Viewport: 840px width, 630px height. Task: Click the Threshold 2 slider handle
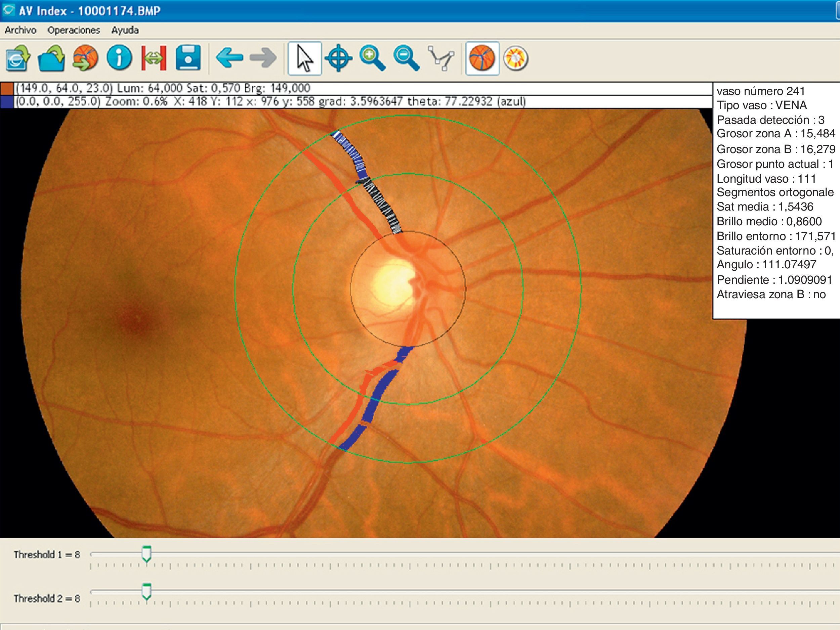pyautogui.click(x=146, y=592)
